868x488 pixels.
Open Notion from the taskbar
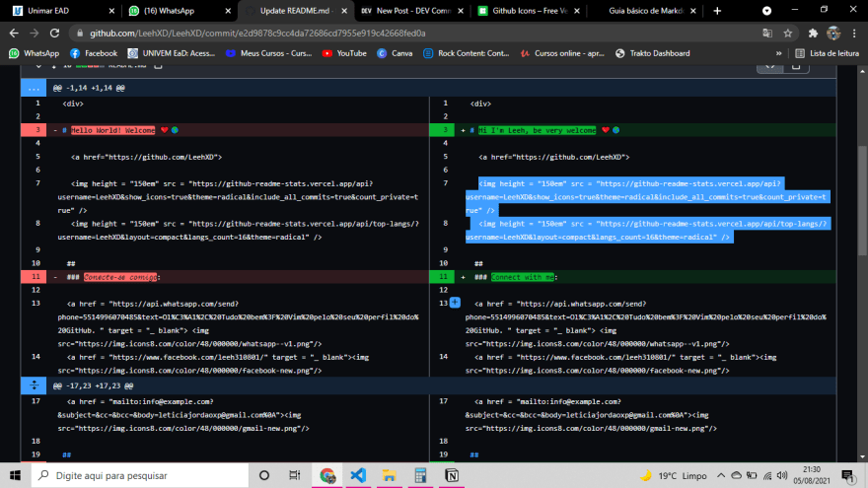[451, 475]
